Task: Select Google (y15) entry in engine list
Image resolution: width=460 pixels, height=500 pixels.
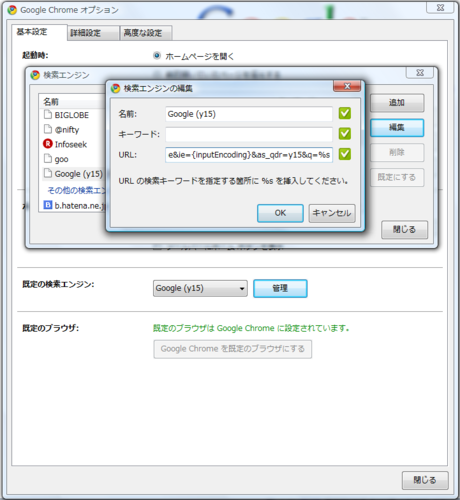Action: 74,174
